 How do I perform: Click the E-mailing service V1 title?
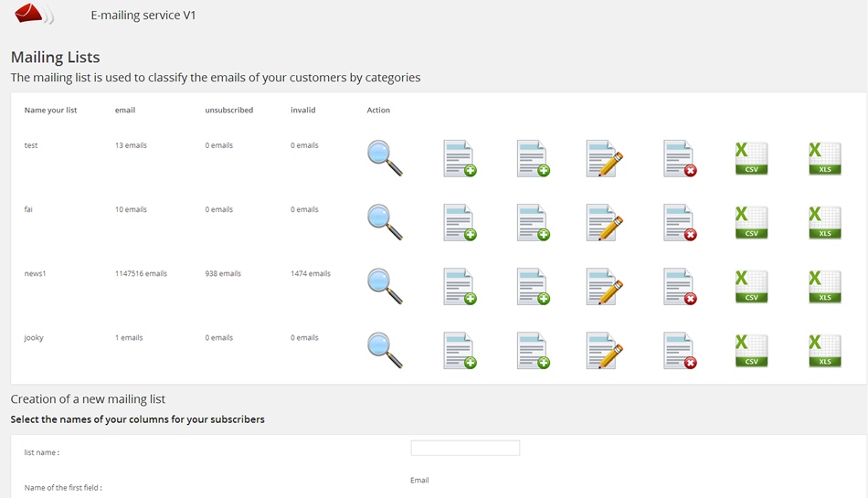(143, 16)
